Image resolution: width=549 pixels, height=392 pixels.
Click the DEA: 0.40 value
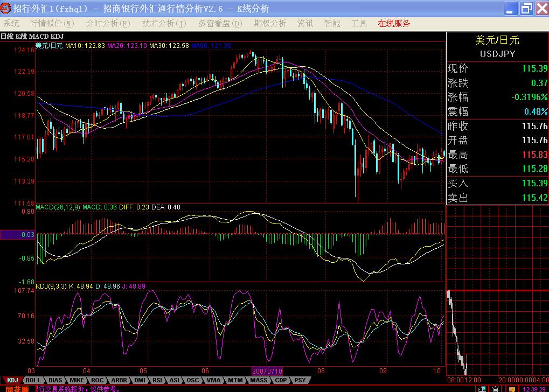tap(166, 207)
